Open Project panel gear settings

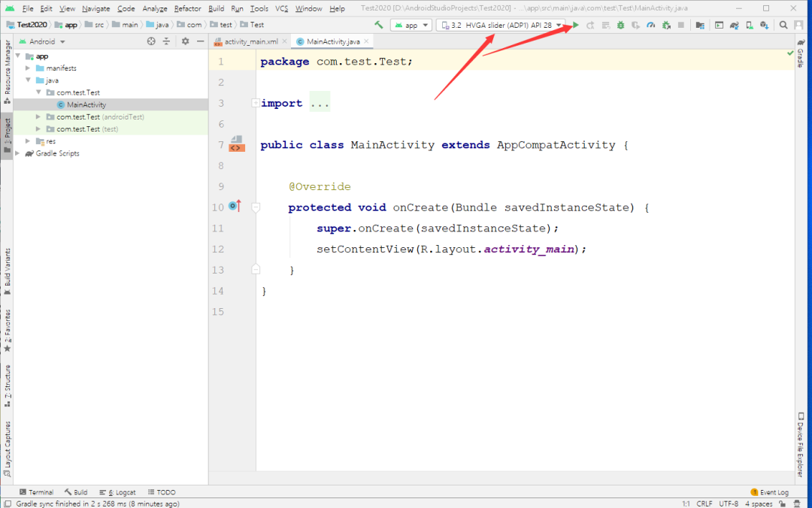[x=185, y=41]
